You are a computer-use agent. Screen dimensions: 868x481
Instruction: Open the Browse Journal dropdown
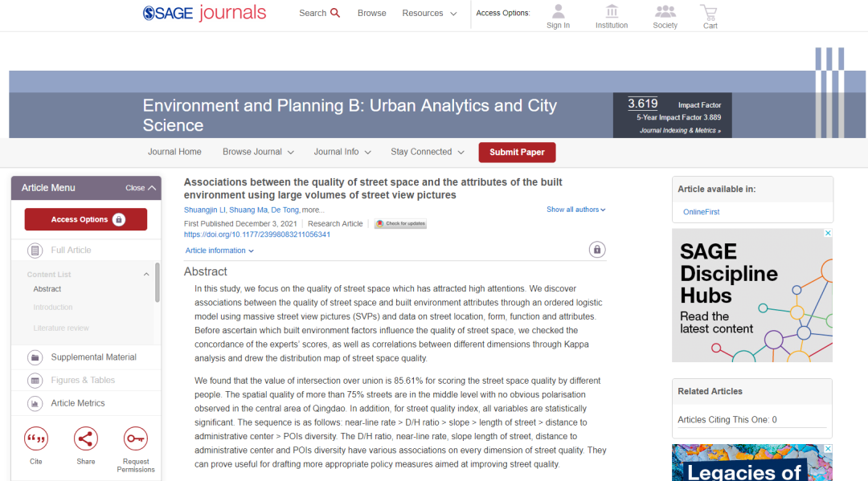point(258,152)
